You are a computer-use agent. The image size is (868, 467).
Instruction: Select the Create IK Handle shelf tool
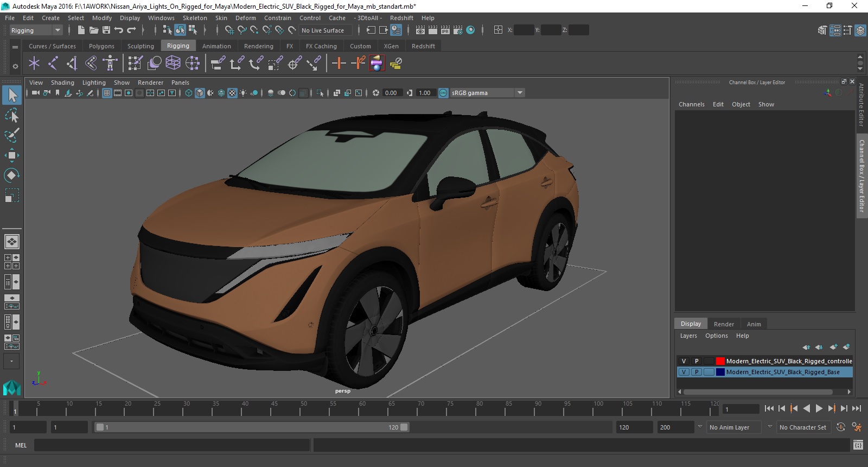72,64
